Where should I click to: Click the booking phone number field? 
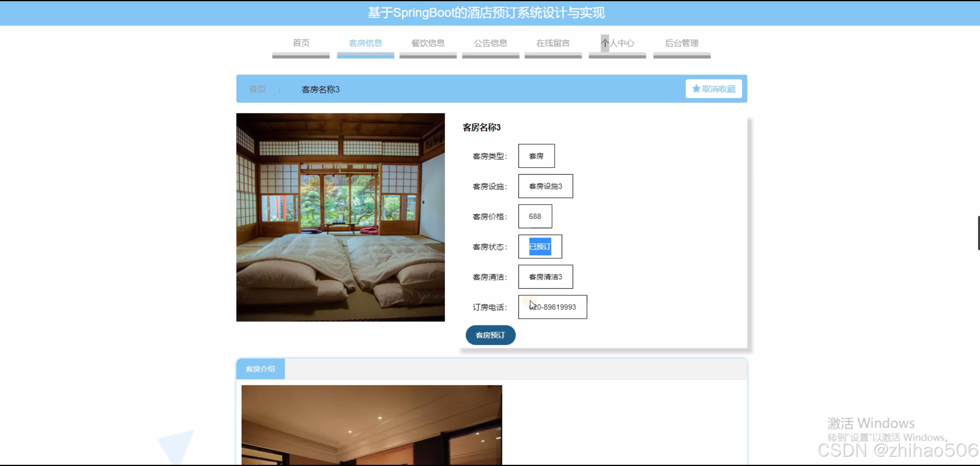coord(552,307)
